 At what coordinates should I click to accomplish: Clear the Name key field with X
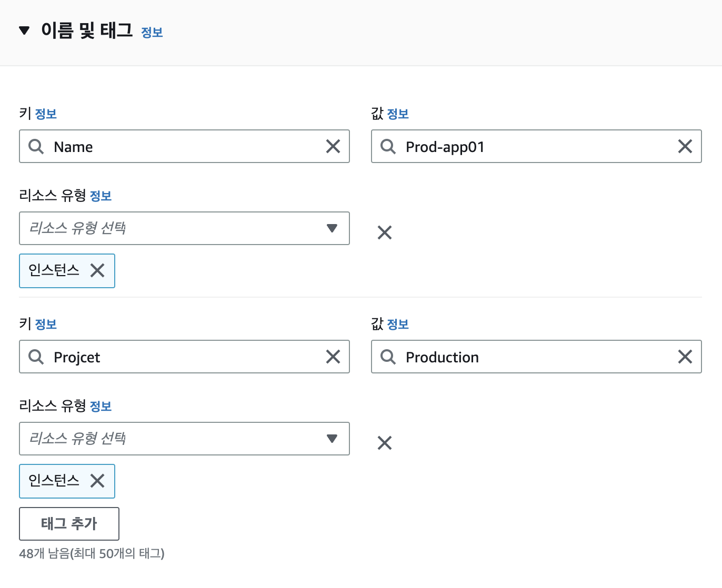[333, 146]
